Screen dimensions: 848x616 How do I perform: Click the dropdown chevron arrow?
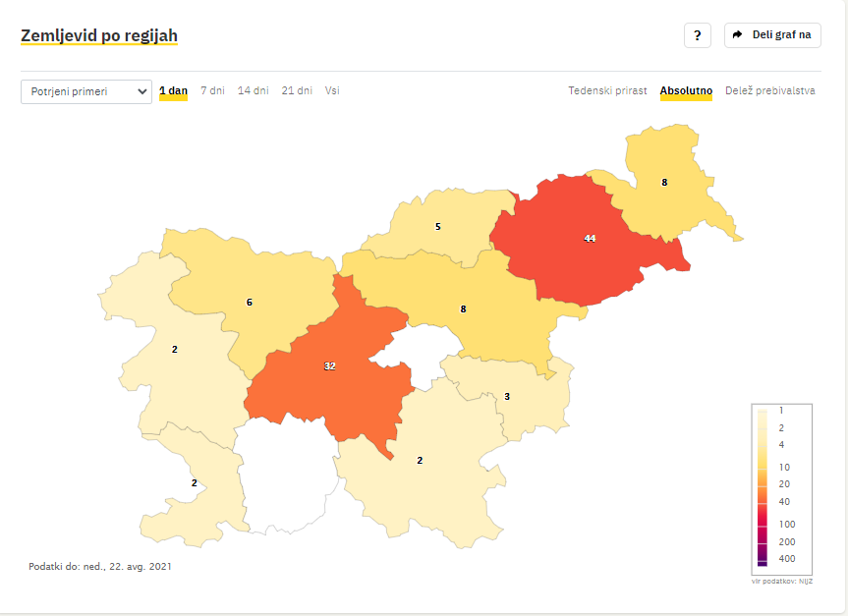click(x=142, y=91)
